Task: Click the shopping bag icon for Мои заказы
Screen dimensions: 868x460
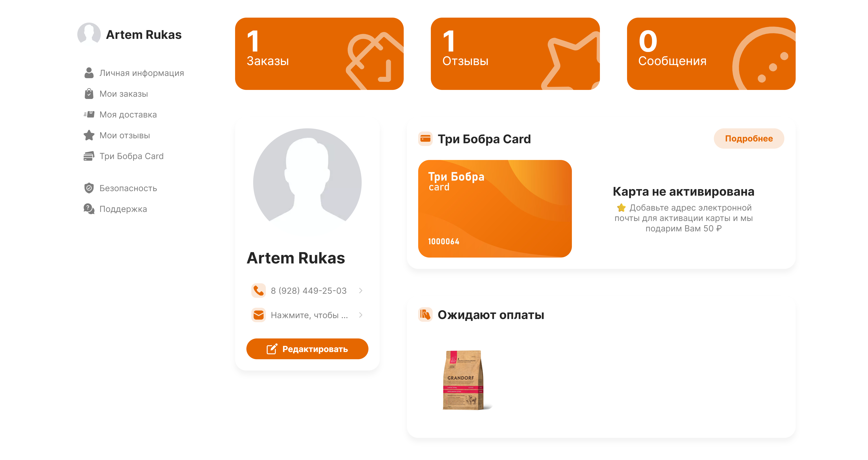Action: click(89, 94)
